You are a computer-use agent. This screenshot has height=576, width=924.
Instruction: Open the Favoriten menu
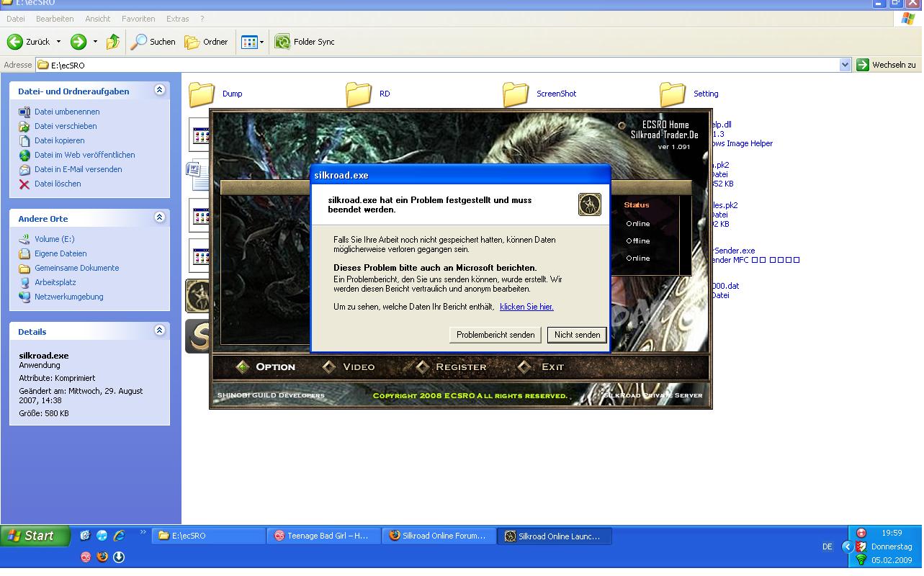pyautogui.click(x=138, y=19)
